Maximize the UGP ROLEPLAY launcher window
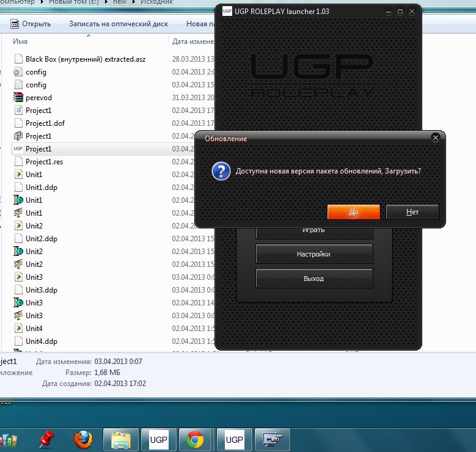476x452 pixels. 400,12
